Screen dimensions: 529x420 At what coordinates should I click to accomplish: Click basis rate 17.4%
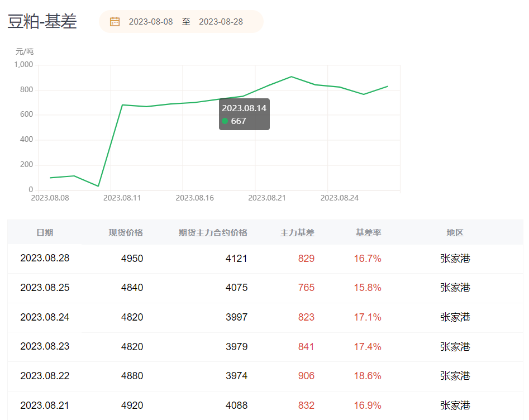pos(368,346)
